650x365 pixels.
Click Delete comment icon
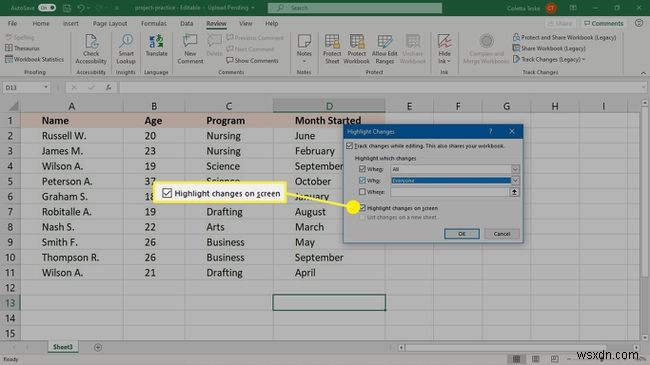click(x=214, y=46)
